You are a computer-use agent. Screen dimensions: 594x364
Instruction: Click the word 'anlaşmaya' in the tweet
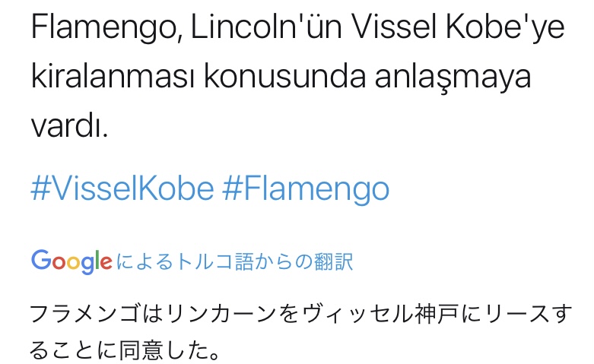(x=445, y=78)
